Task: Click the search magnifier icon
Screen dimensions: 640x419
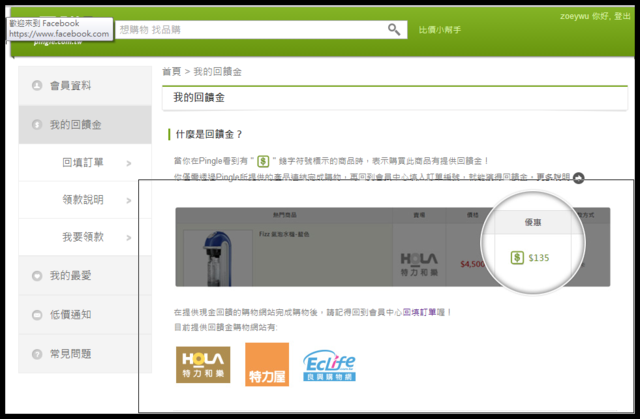Action: 393,29
